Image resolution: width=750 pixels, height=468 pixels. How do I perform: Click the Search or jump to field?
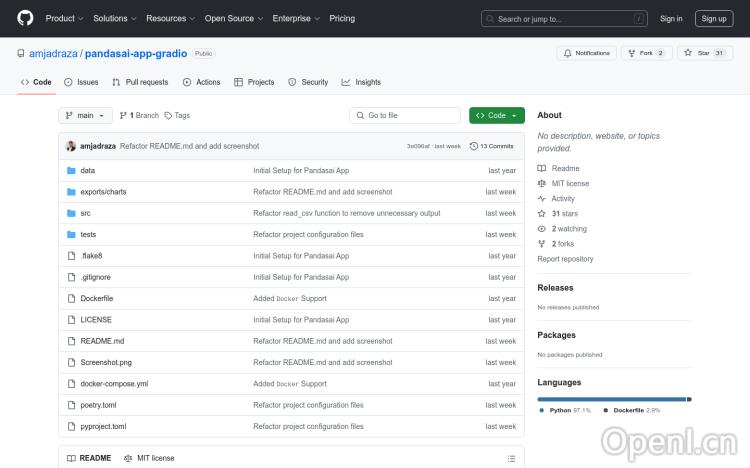coord(564,19)
